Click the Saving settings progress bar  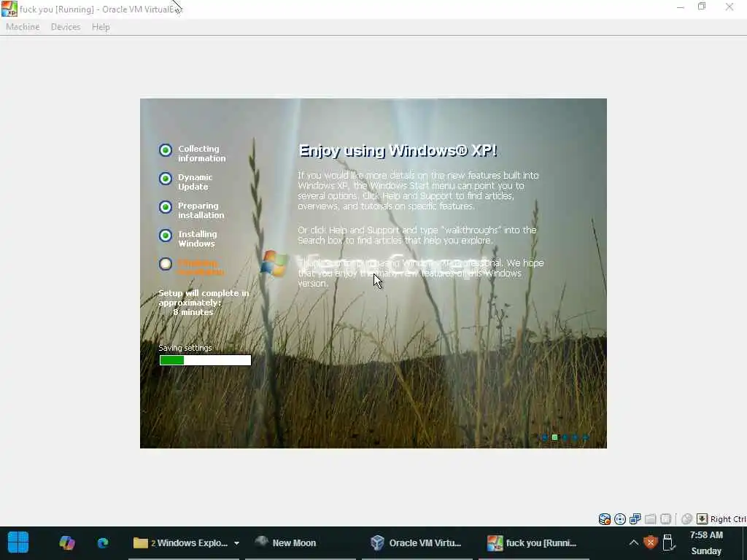[205, 360]
